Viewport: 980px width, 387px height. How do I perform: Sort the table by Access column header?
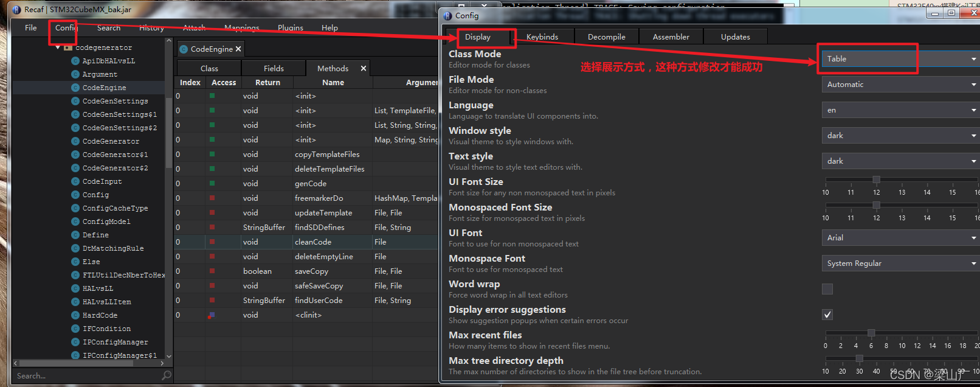(224, 83)
